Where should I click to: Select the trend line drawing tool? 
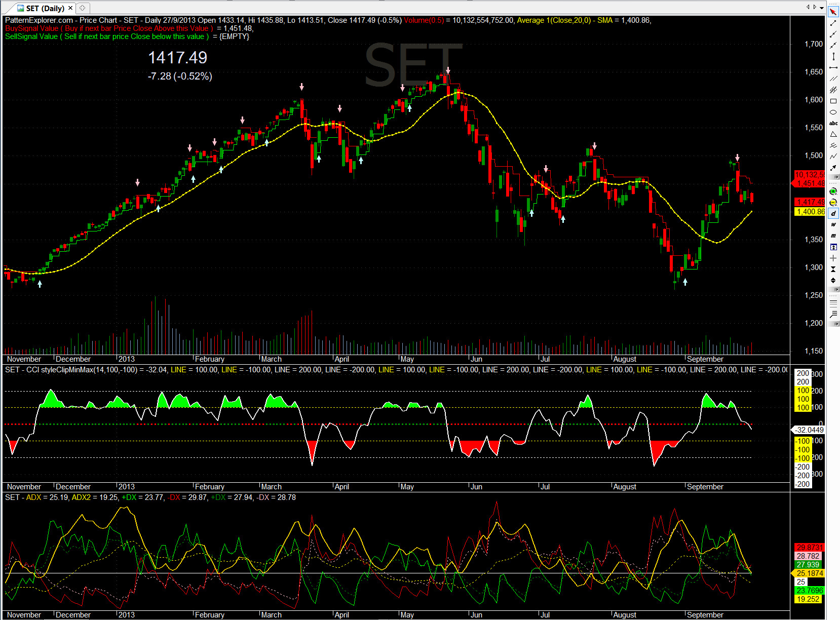[x=833, y=23]
